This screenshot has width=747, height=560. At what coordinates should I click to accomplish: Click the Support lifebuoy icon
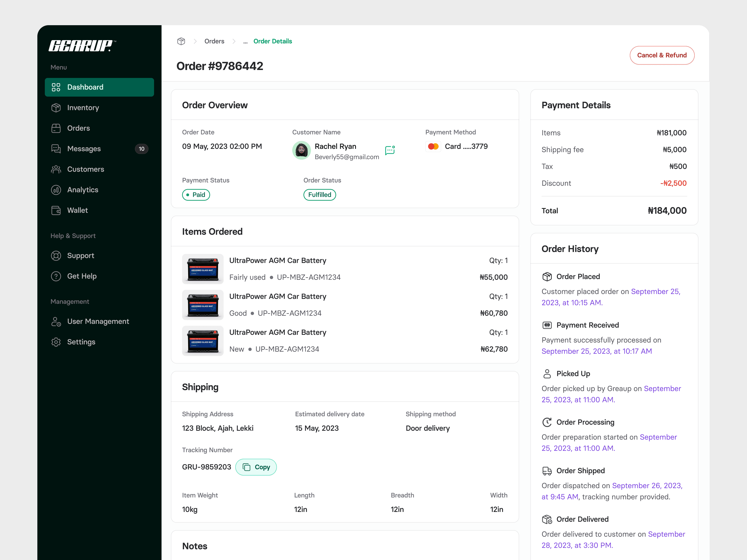tap(56, 255)
